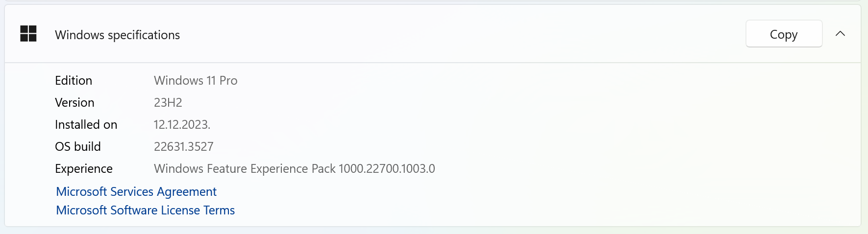Click empty header space left of Copy

(490, 34)
